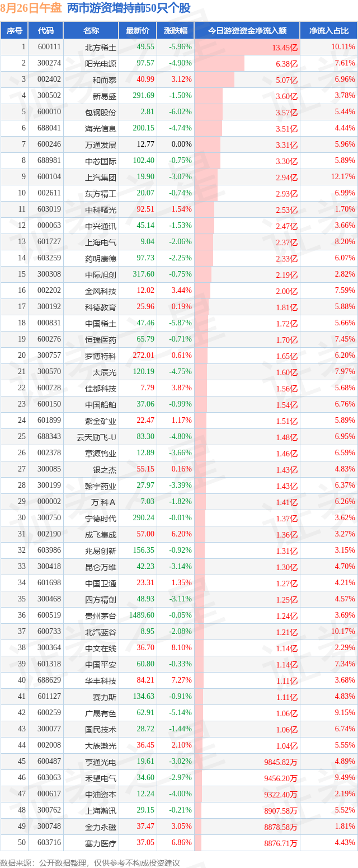Select stock name 禾望电气
Viewport: 358px width, 868px height.
[x=101, y=778]
